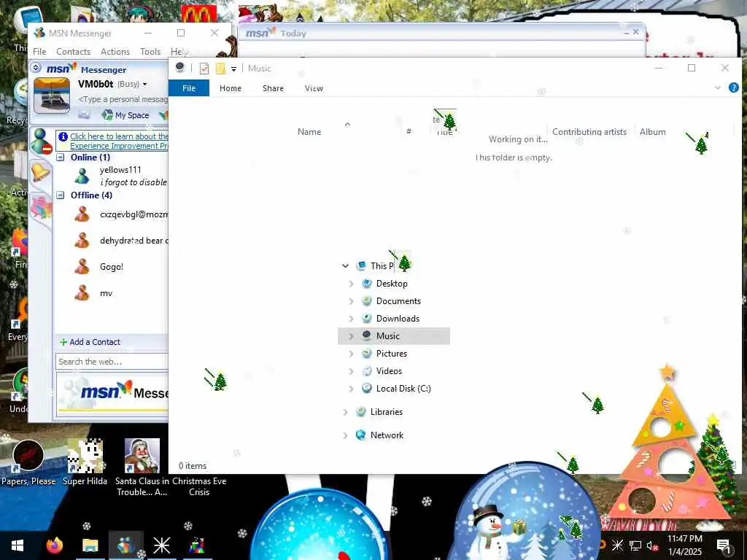Click the MSN Messenger banner ad
Image resolution: width=747 pixels, height=560 pixels.
112,393
